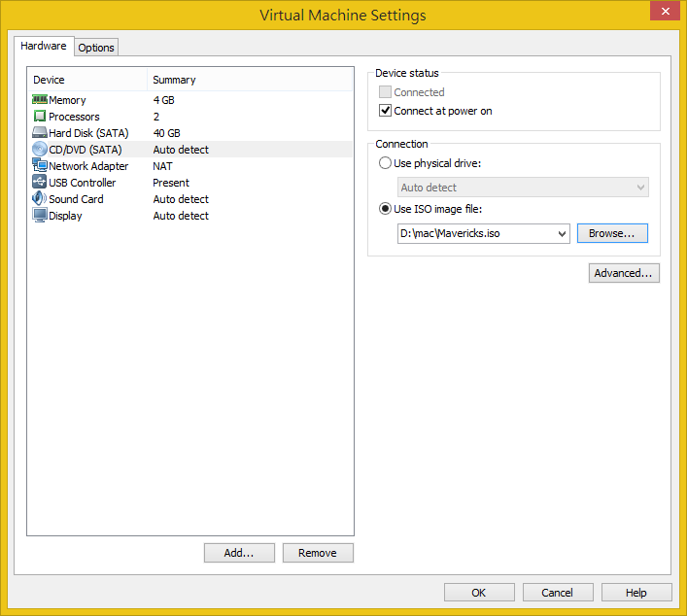Close the Virtual Machine Settings window
This screenshot has width=687, height=616.
coord(665,11)
